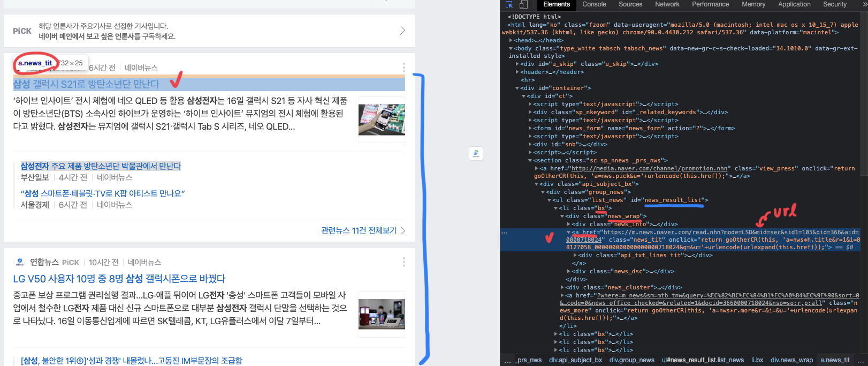Viewport: 868px width, 366px height.
Task: Click the LG V50 article thumbnail image
Action: point(382,314)
